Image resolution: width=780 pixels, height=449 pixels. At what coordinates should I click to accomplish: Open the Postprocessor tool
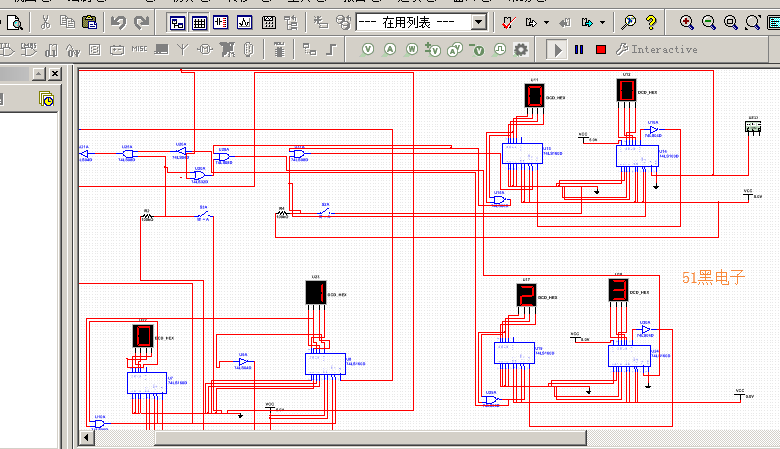point(269,22)
